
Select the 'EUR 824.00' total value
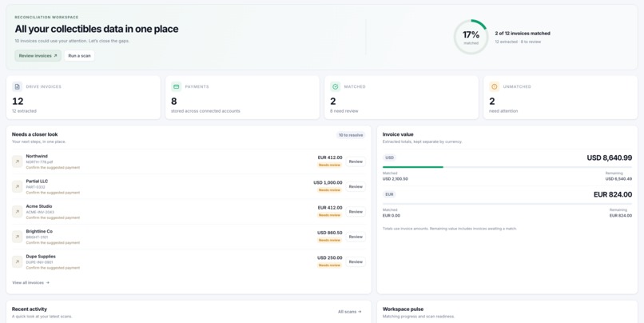click(x=613, y=194)
